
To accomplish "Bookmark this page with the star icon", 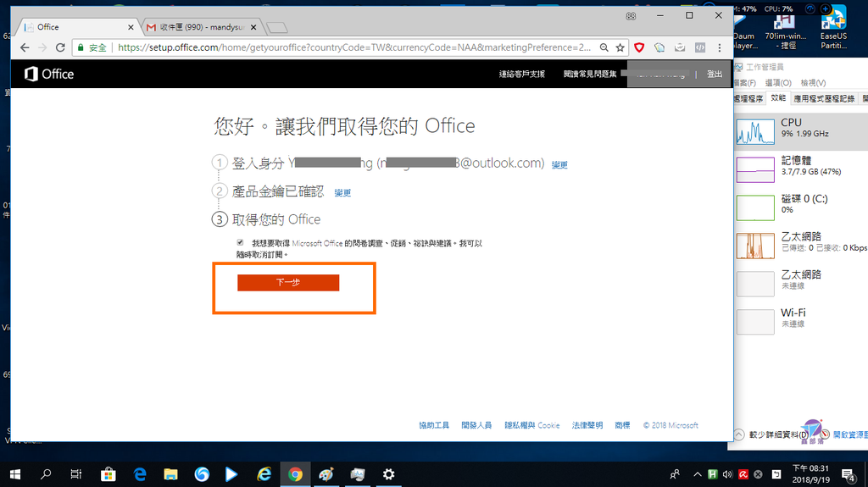I will point(620,47).
